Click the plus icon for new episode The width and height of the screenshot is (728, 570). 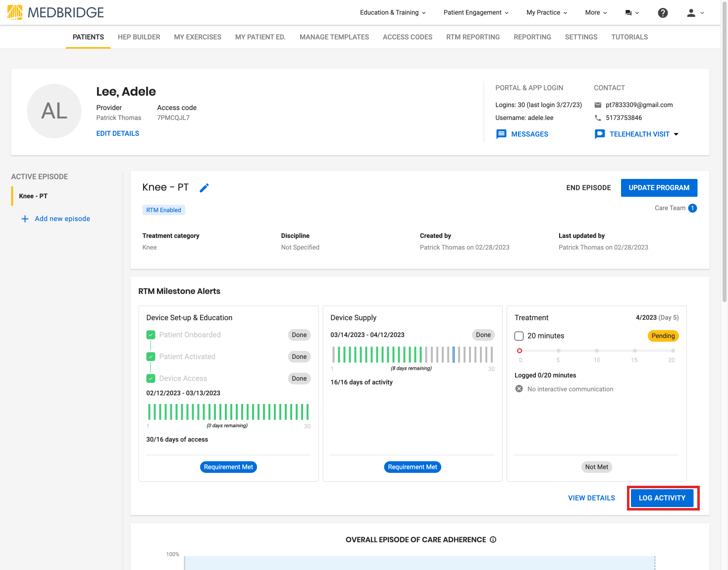(25, 219)
